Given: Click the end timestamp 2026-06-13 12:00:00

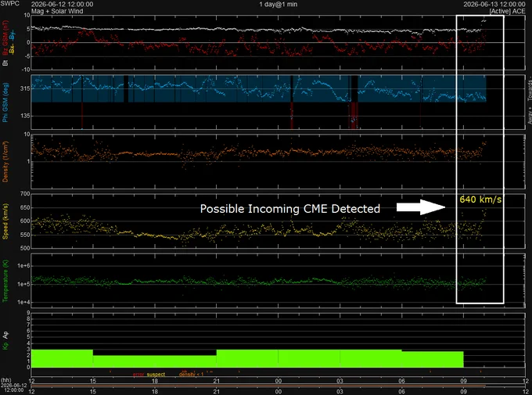Looking at the screenshot, I should (x=494, y=5).
